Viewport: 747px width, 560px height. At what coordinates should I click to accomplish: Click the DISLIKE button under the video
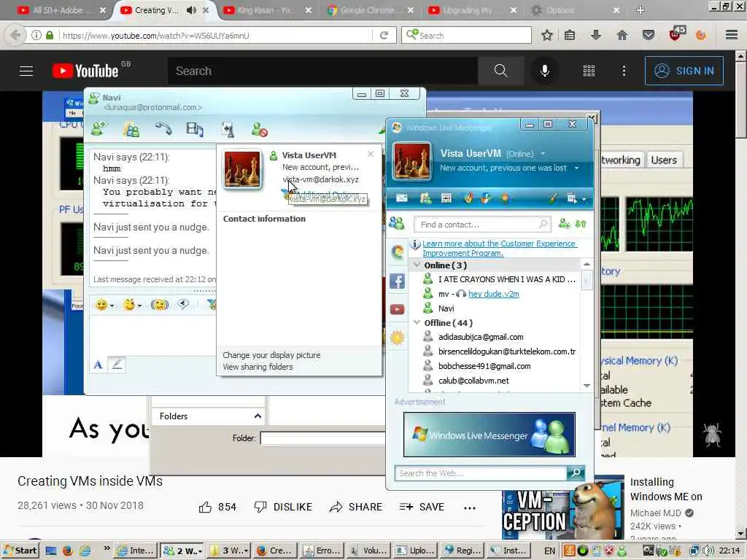pyautogui.click(x=283, y=507)
